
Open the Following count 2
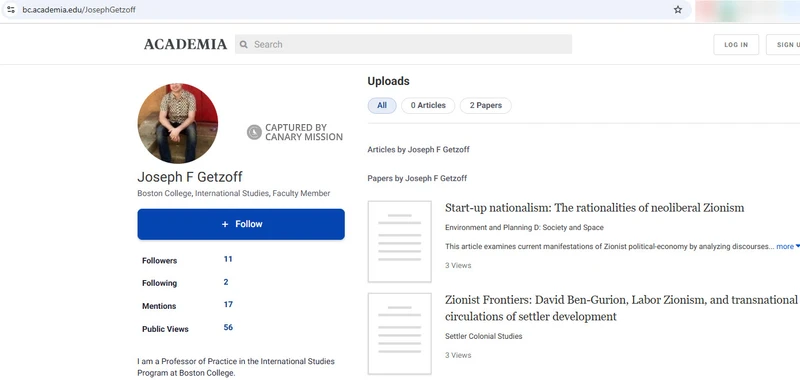pos(226,282)
